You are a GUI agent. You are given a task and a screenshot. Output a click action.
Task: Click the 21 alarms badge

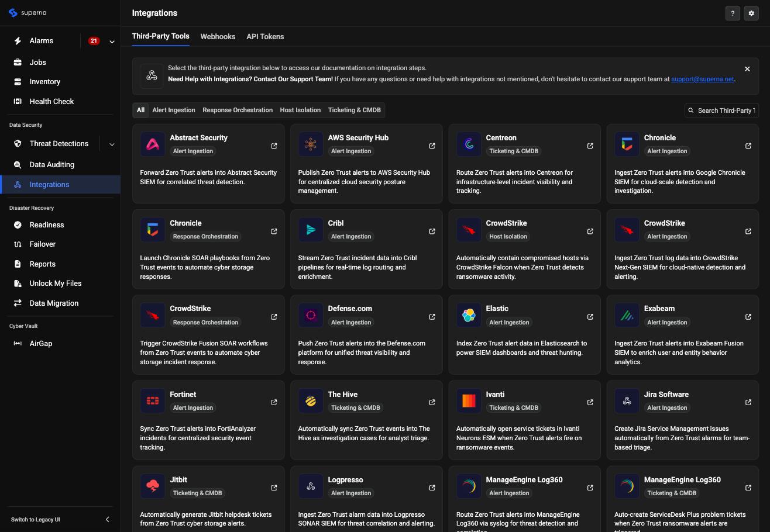tap(94, 41)
